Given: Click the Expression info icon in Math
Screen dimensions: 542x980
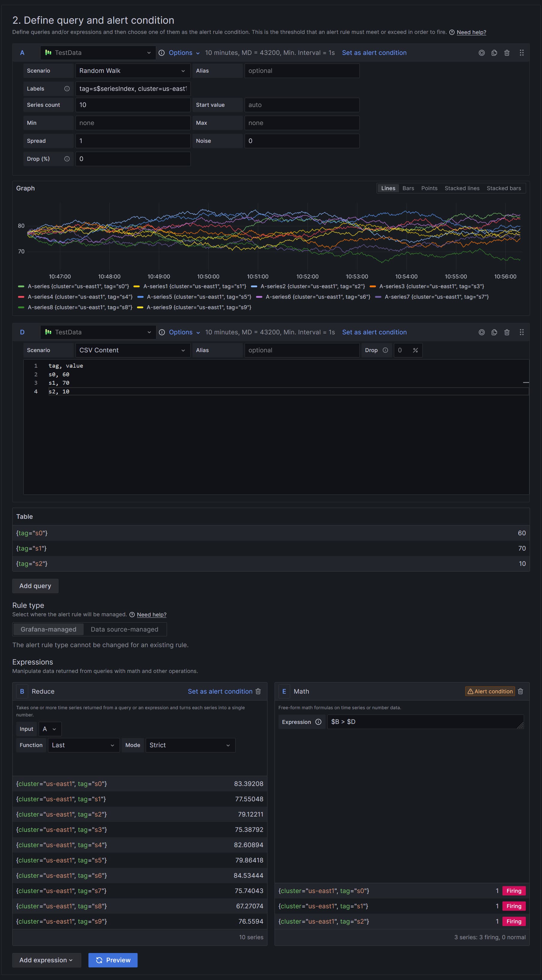Looking at the screenshot, I should tap(318, 722).
